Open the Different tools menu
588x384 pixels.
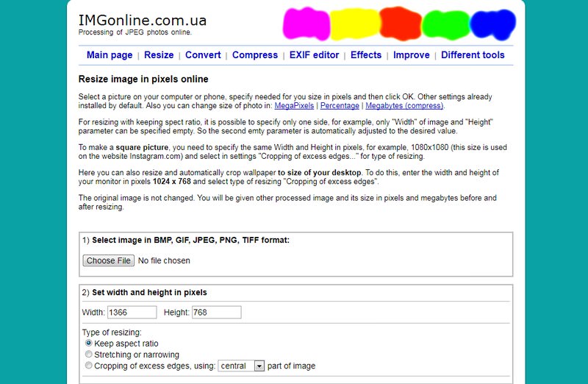[x=473, y=54]
